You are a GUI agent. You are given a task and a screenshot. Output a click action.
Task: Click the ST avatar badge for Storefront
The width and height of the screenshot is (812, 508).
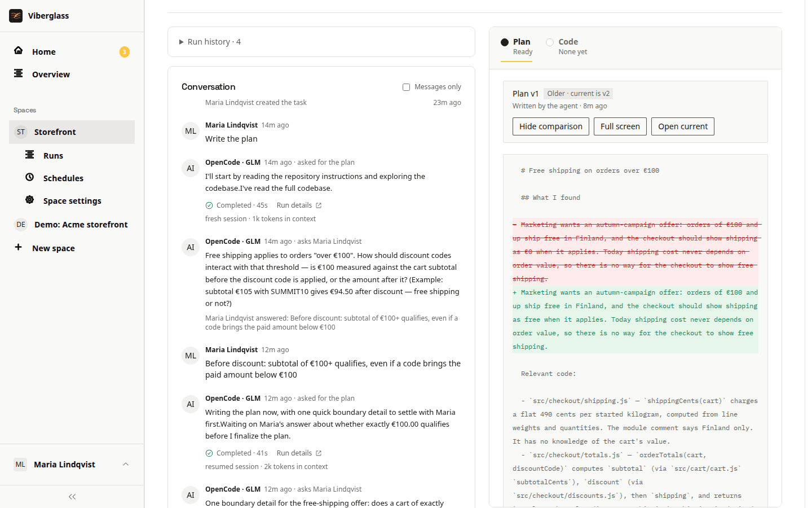tap(21, 132)
